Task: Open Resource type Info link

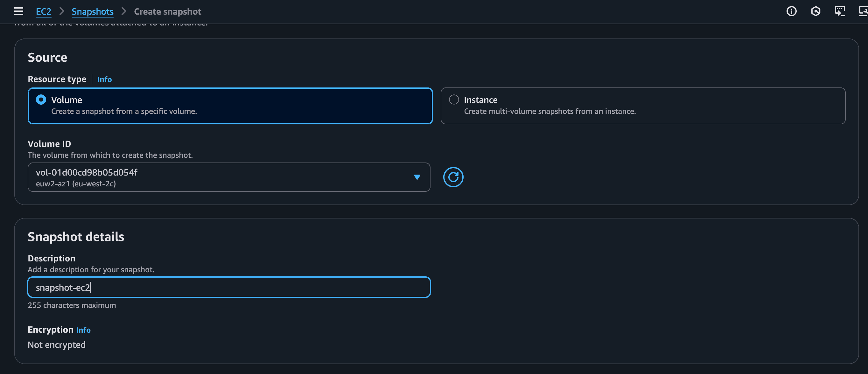Action: tap(104, 79)
